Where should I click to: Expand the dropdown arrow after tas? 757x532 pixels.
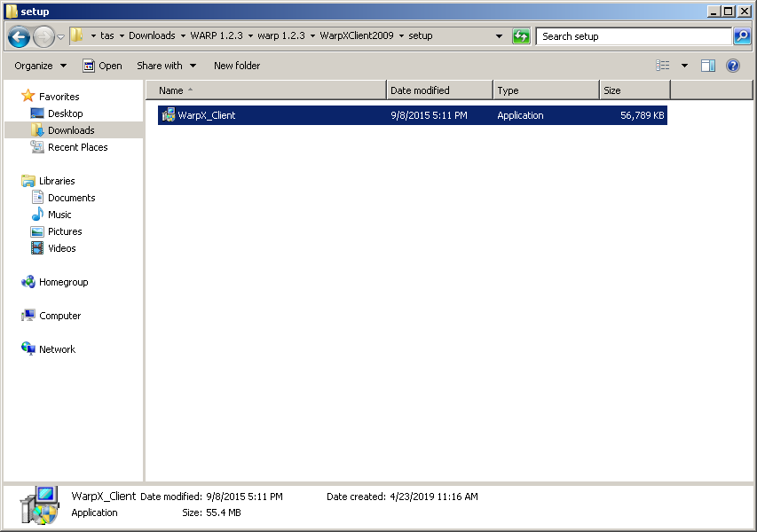pyautogui.click(x=122, y=36)
